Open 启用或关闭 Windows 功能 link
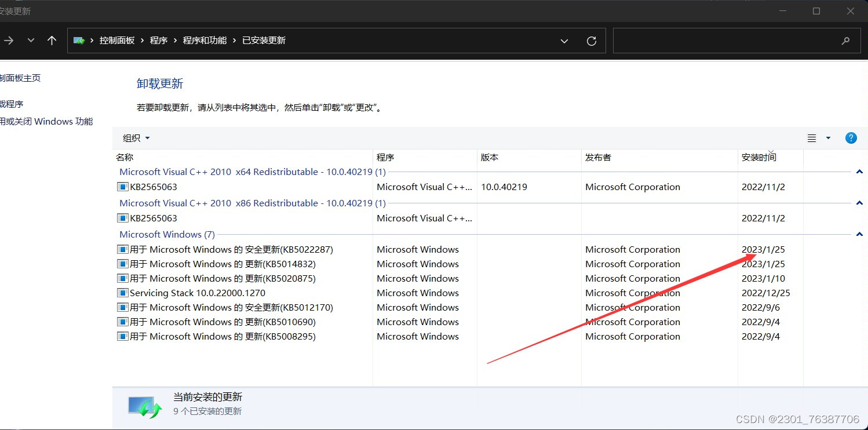The width and height of the screenshot is (868, 430). [46, 122]
